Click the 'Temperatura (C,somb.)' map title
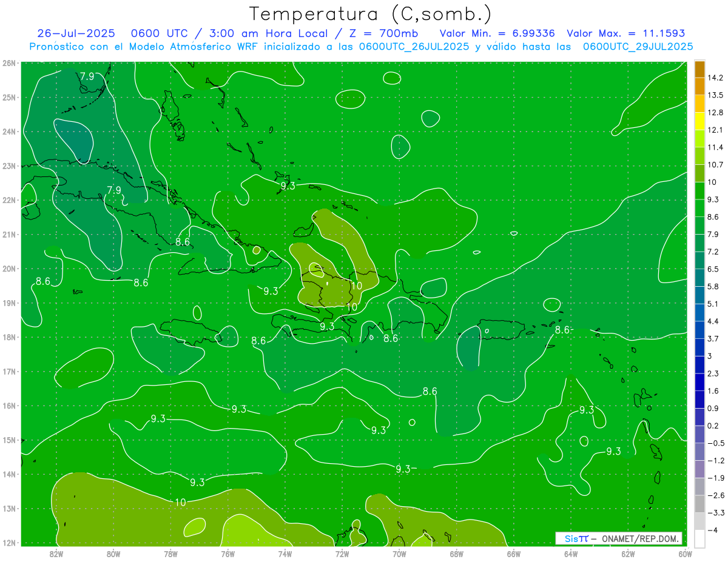The image size is (728, 562). (371, 14)
